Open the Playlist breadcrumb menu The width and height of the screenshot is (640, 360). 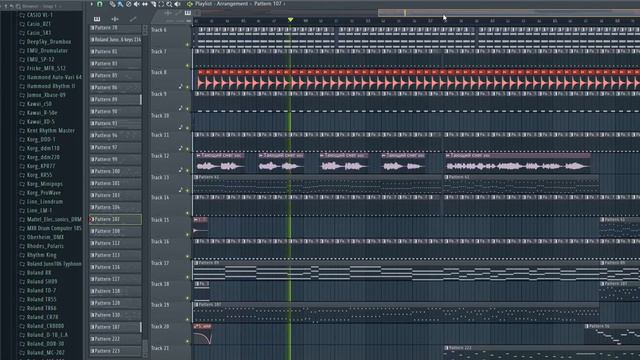(x=203, y=4)
